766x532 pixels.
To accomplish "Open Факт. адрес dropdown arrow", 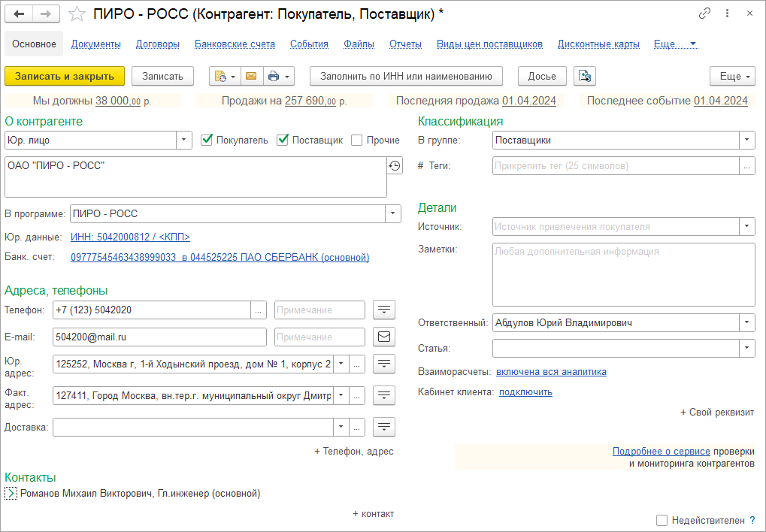I will [341, 396].
